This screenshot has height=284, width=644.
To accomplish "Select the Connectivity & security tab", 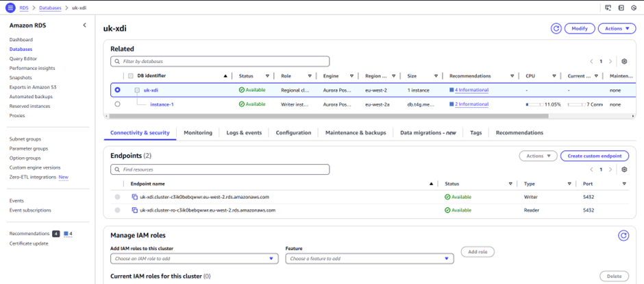I will (140, 133).
